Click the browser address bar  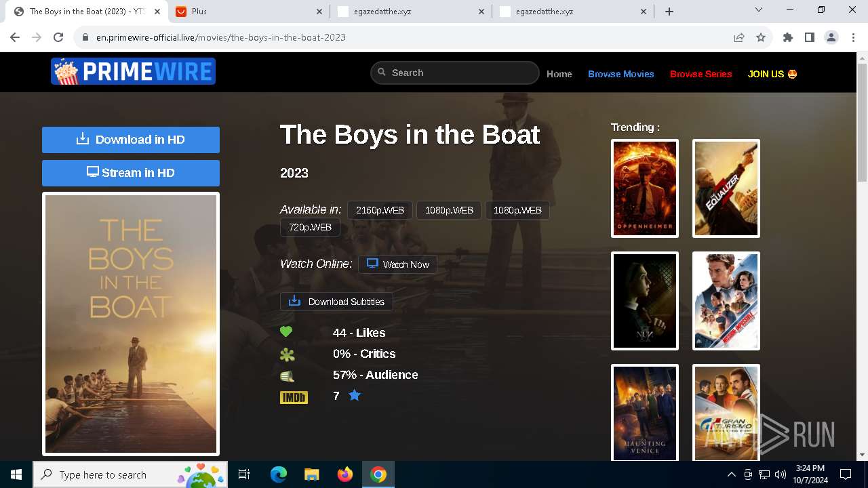[407, 37]
